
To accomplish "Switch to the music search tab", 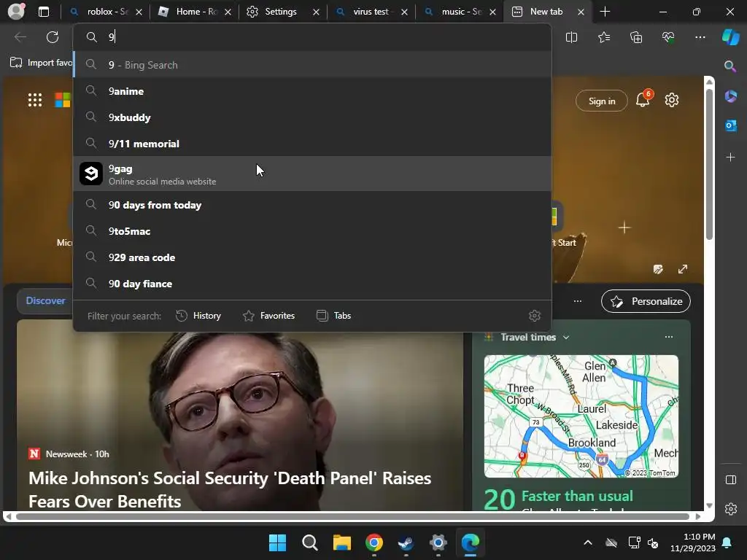I will [460, 12].
